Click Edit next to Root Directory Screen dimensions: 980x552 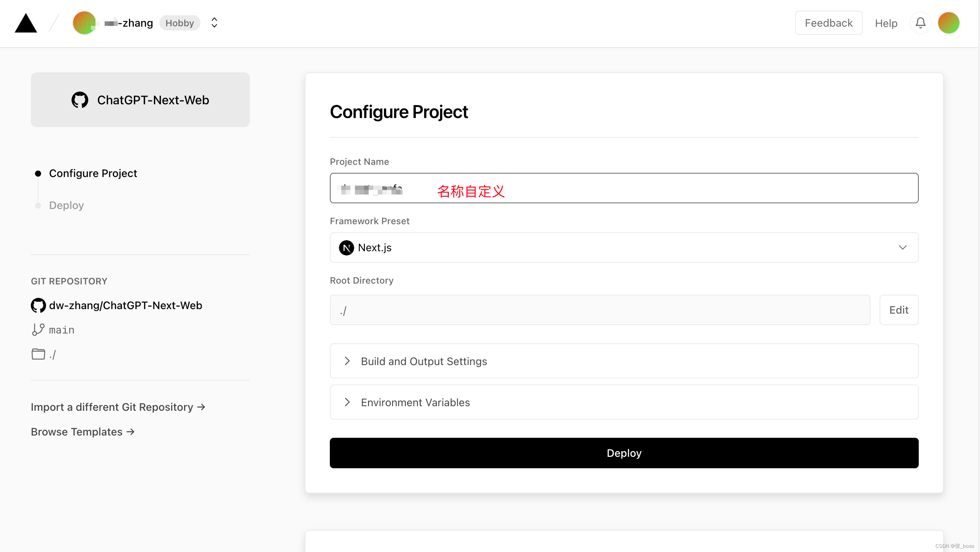pyautogui.click(x=899, y=310)
